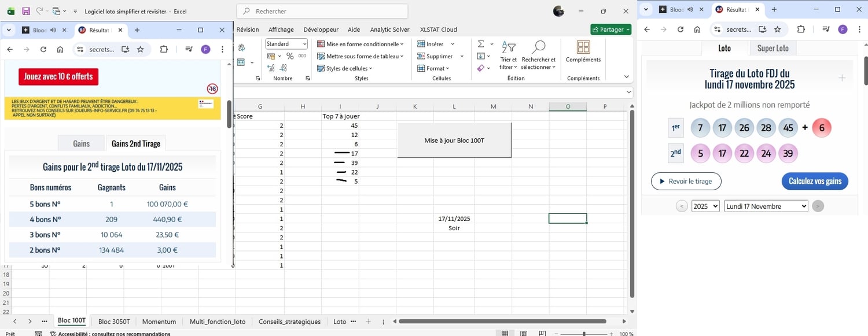Open tab search chevron in left Chrome window

(x=9, y=30)
